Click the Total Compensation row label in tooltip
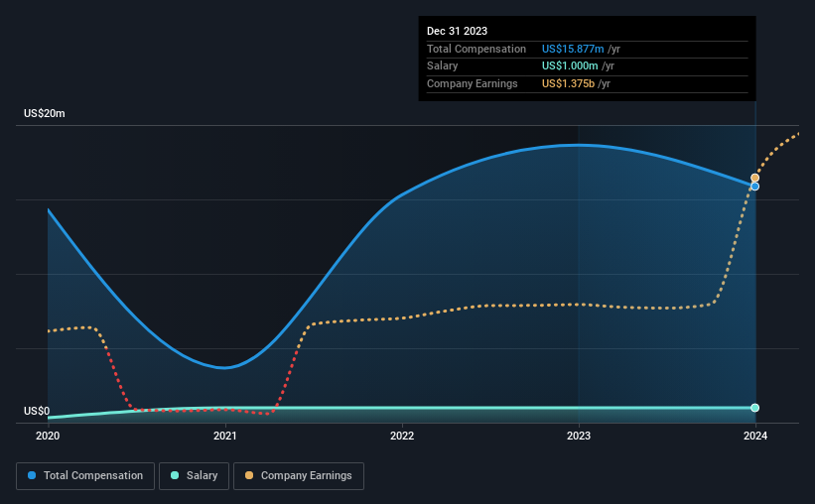Image resolution: width=815 pixels, height=504 pixels. point(476,49)
